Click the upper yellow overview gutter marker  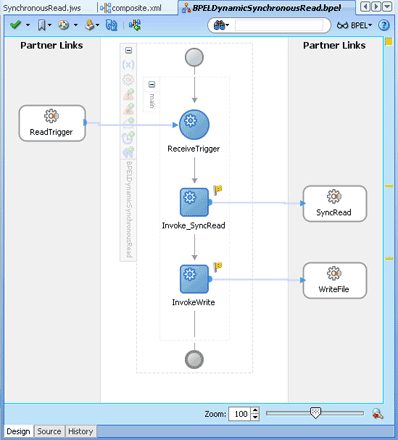click(389, 186)
